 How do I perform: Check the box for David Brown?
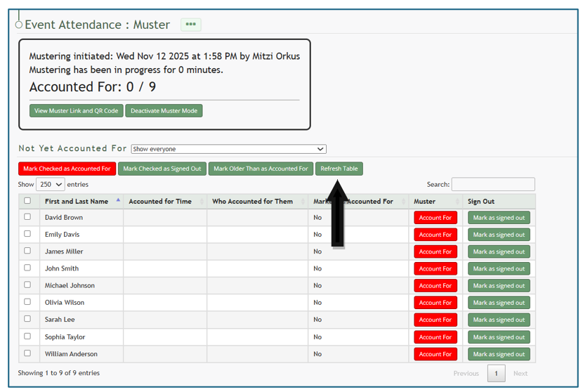(27, 217)
